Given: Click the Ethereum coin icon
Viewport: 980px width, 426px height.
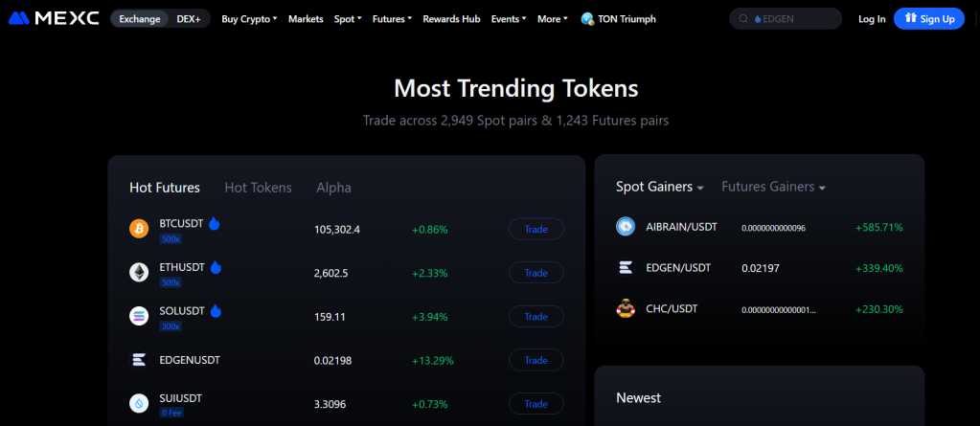Looking at the screenshot, I should pos(139,273).
